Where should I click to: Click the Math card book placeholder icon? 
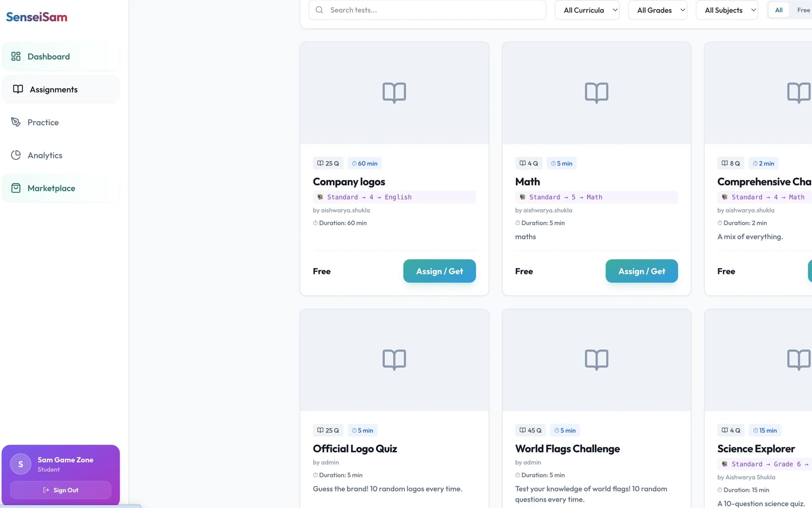[596, 93]
